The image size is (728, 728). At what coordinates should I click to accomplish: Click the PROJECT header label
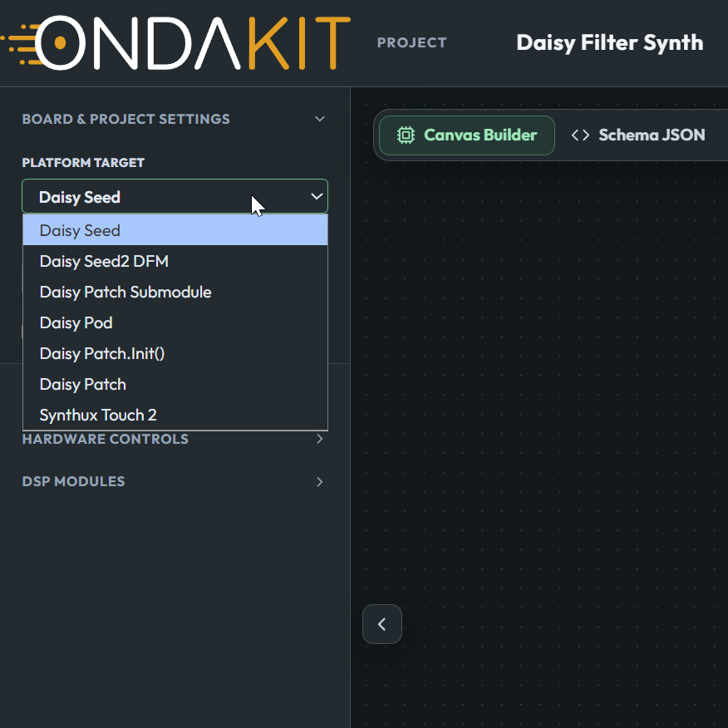(412, 42)
